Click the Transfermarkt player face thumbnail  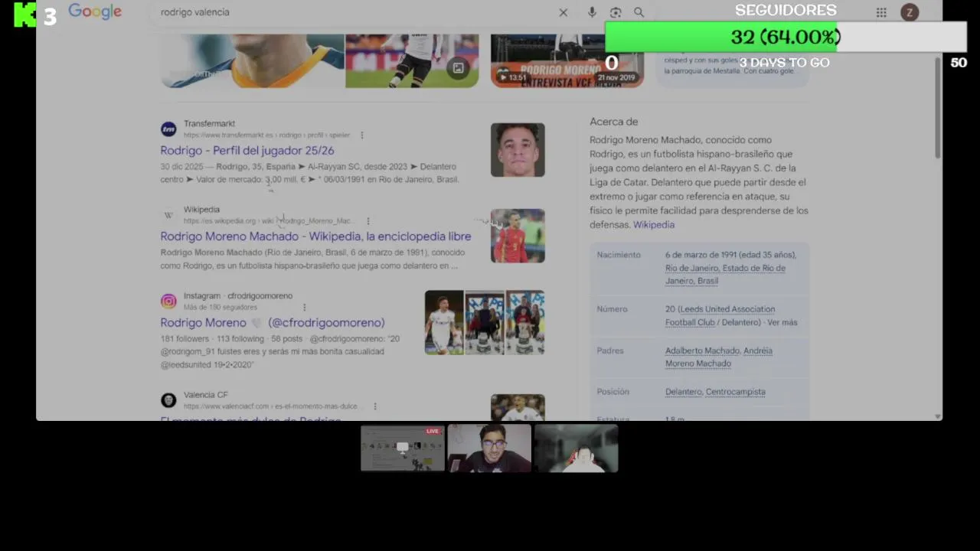click(518, 150)
